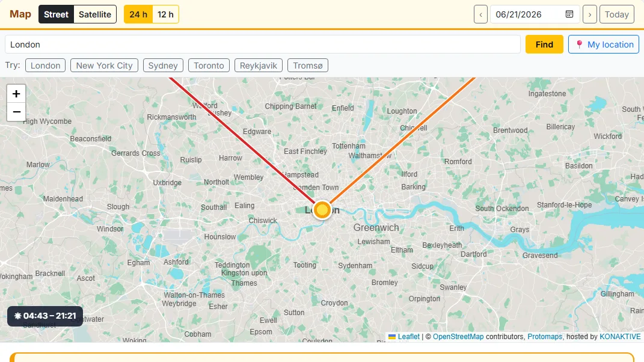Click the Harrow label on the map
The width and height of the screenshot is (644, 362).
click(x=230, y=158)
